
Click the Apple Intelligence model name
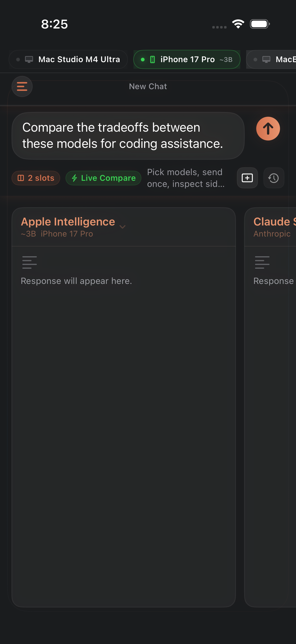coord(68,222)
